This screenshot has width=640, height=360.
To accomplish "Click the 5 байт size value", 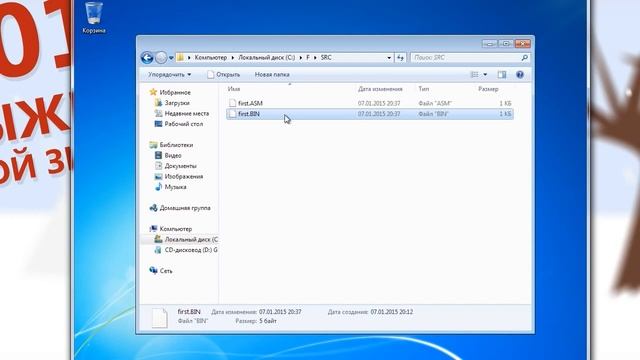I will click(268, 321).
